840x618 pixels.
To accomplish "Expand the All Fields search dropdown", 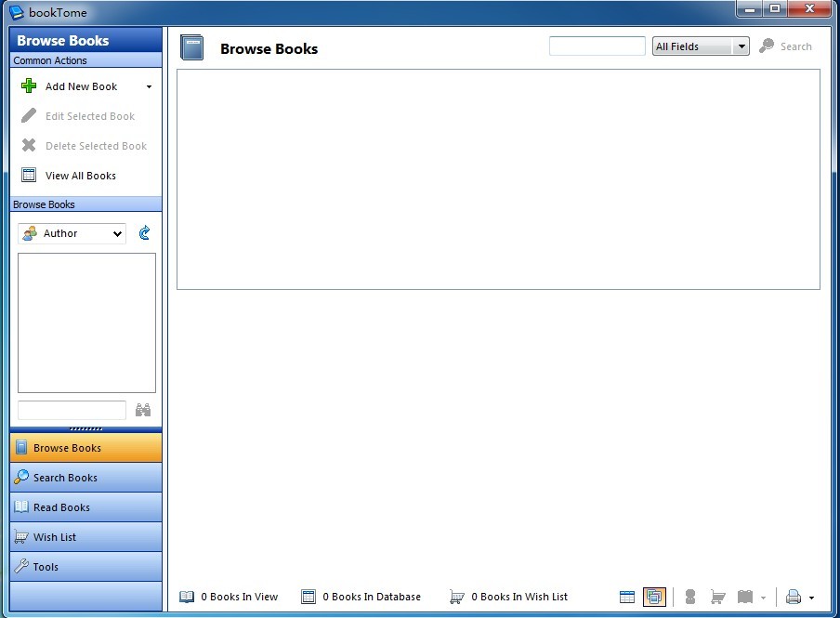I will (x=701, y=46).
